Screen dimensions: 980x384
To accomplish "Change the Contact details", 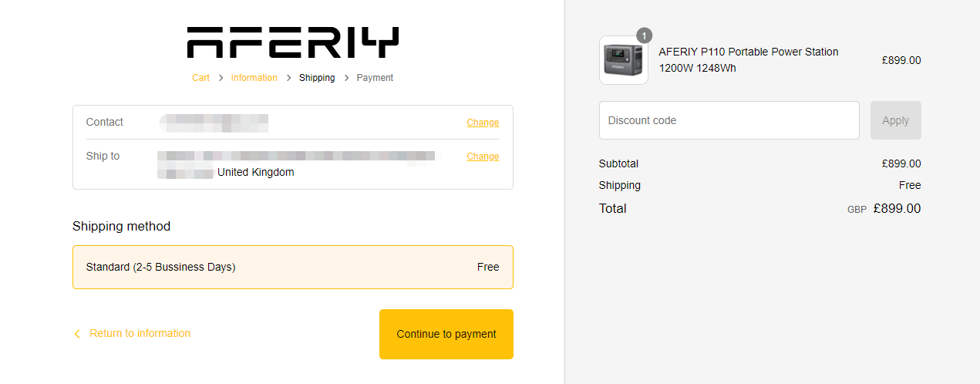I will pos(483,123).
